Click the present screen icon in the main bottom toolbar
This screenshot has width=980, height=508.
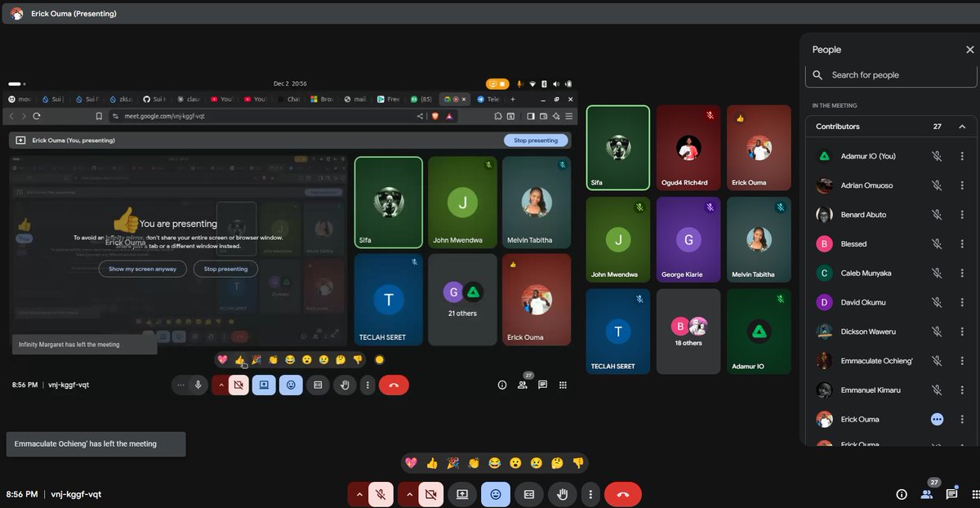pos(461,494)
